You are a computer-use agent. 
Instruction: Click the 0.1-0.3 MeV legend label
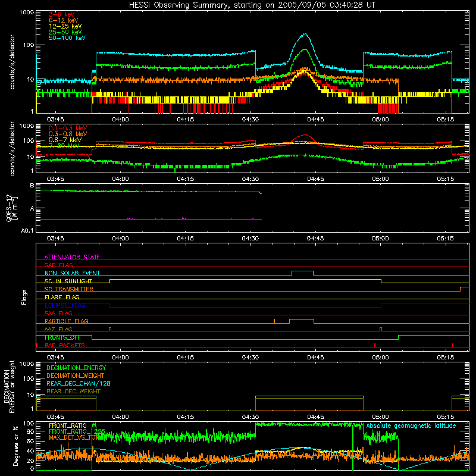click(x=68, y=128)
